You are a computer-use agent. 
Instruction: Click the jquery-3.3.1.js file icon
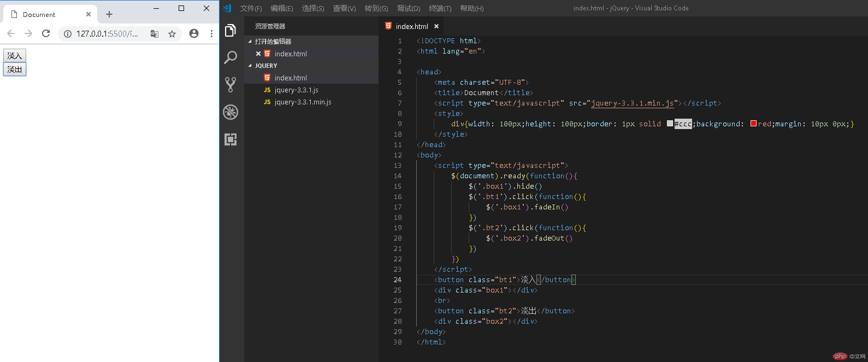(267, 90)
